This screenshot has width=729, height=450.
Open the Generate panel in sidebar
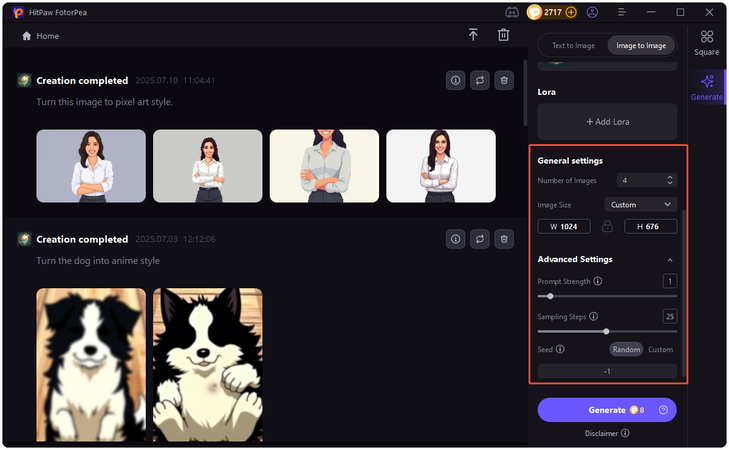tap(707, 87)
